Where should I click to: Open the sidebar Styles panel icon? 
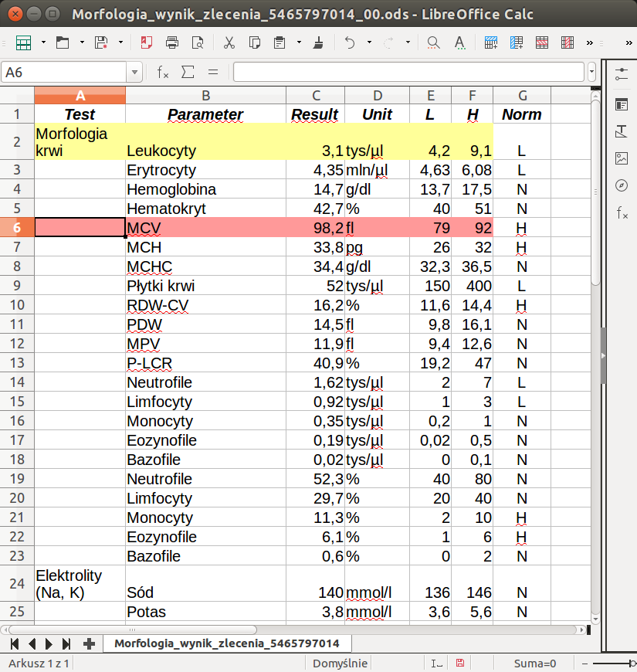tap(621, 131)
